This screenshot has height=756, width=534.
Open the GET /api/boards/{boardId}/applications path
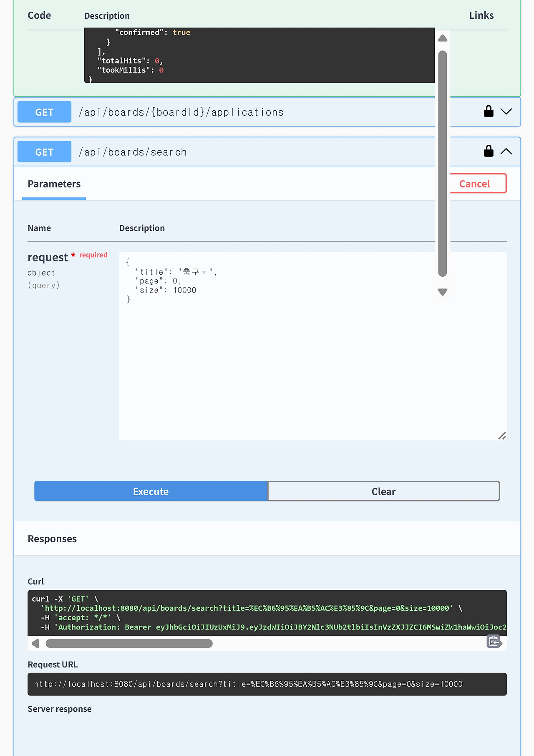tap(181, 112)
